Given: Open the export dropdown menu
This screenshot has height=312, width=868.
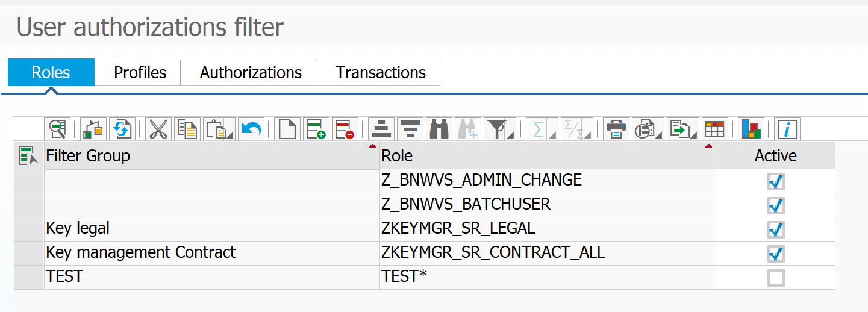Looking at the screenshot, I should [x=683, y=129].
